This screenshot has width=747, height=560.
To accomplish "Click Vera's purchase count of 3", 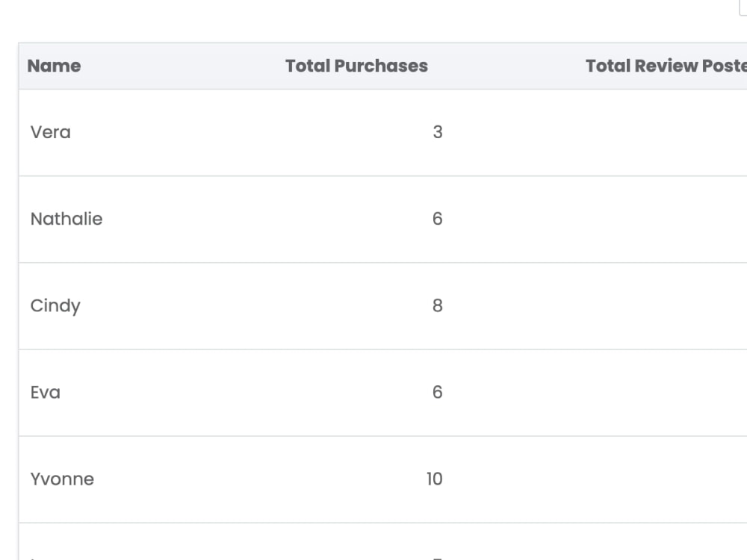I will (439, 131).
